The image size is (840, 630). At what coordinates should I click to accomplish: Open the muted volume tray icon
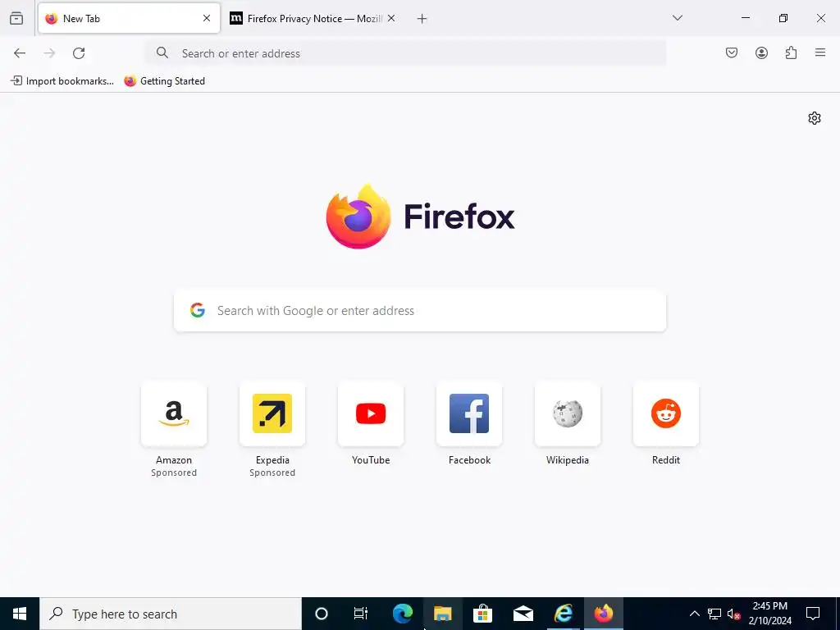coord(733,614)
